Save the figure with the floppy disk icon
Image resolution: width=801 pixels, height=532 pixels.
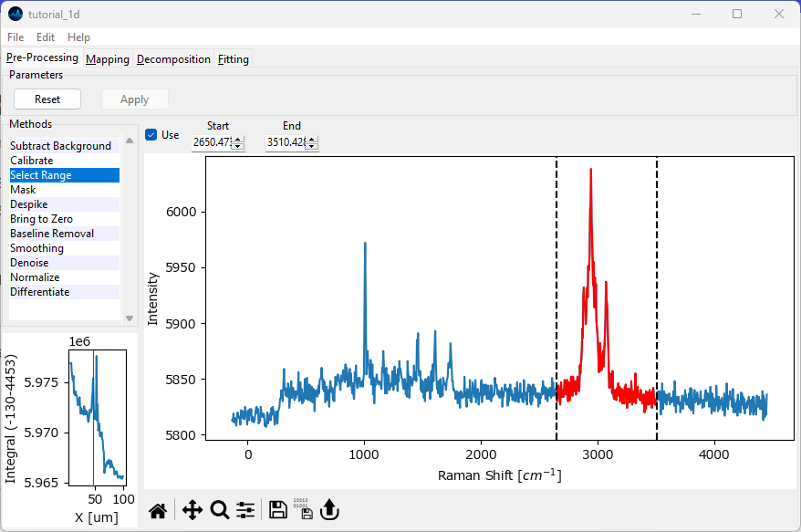tap(278, 510)
